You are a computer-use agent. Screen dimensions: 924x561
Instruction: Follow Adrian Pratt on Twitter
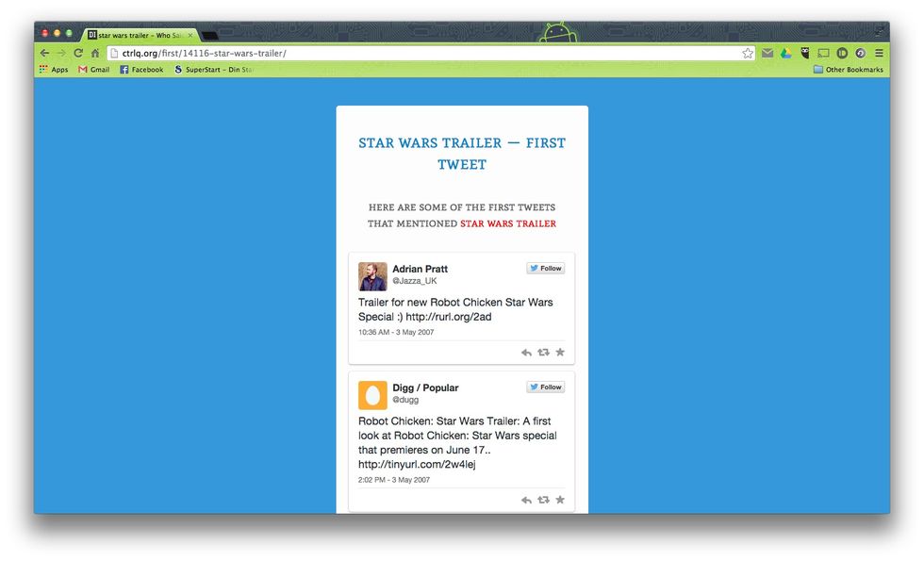point(546,269)
